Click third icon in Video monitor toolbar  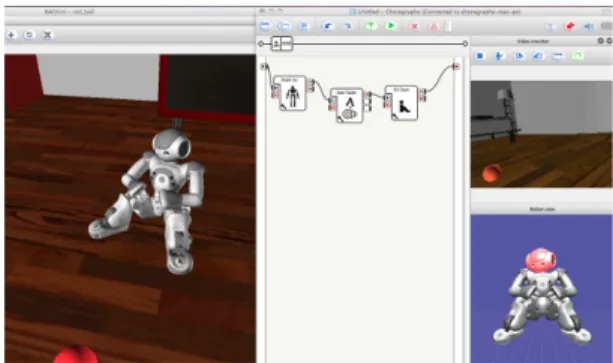pos(519,56)
